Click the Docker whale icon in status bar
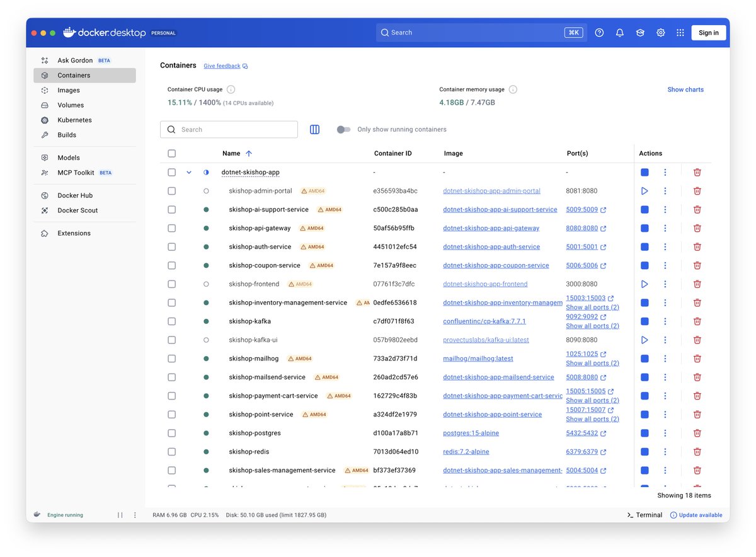 click(38, 515)
